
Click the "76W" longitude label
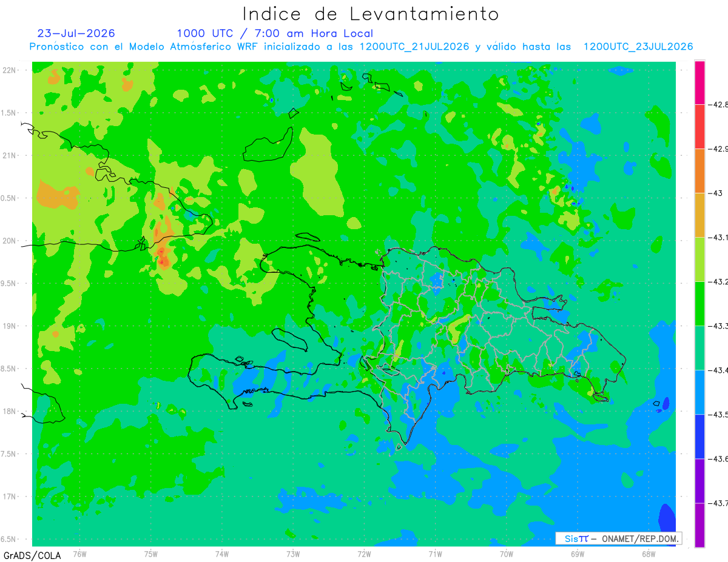(x=79, y=554)
